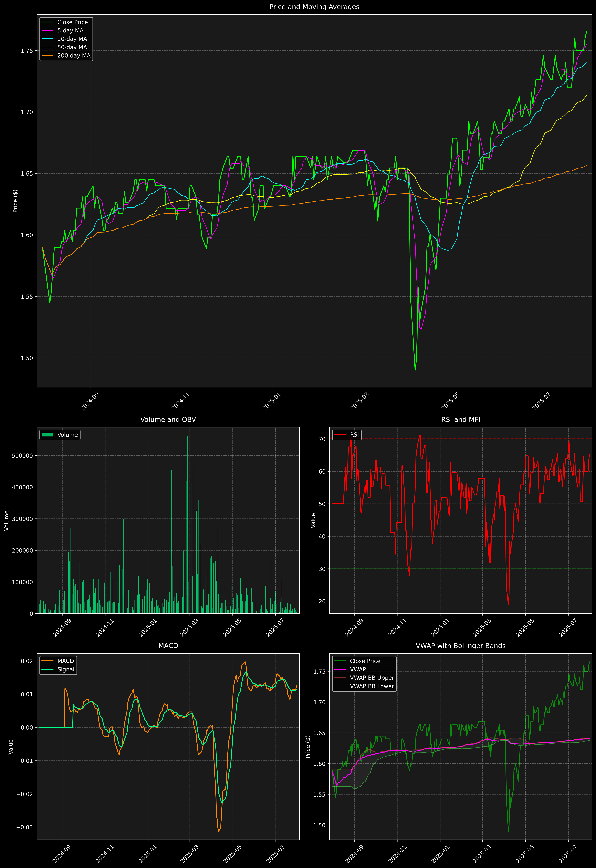Click the green Volume legend color patch
This screenshot has height=868, width=596.
coord(47,435)
